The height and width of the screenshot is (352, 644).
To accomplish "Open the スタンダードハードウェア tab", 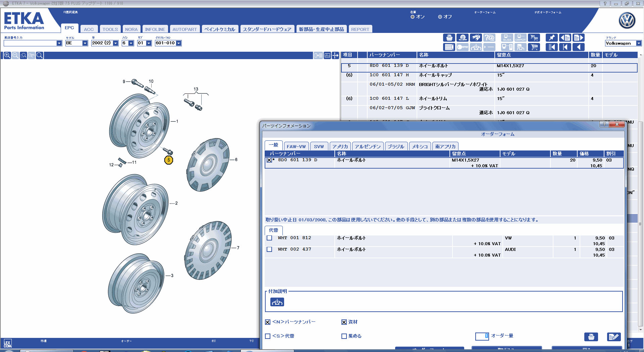I will coord(267,29).
